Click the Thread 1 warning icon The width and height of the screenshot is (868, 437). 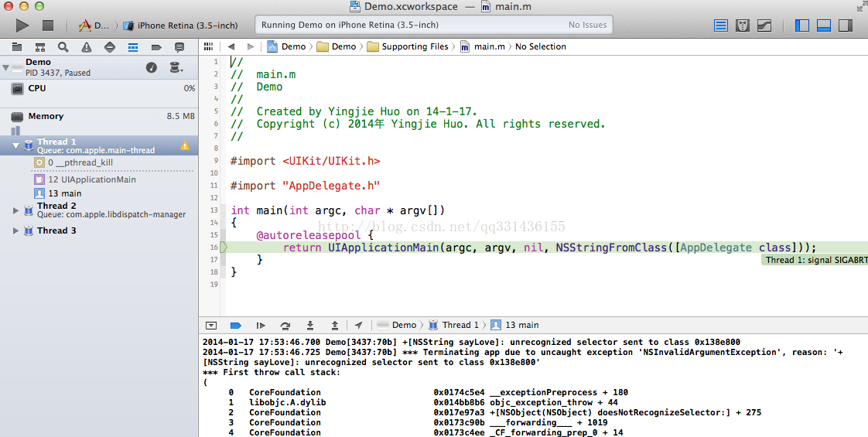pos(184,146)
